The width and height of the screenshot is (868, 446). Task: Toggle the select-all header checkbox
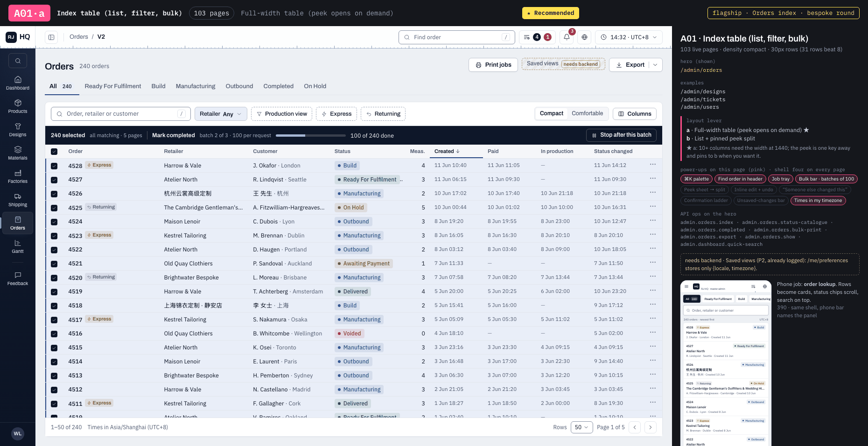(x=54, y=152)
